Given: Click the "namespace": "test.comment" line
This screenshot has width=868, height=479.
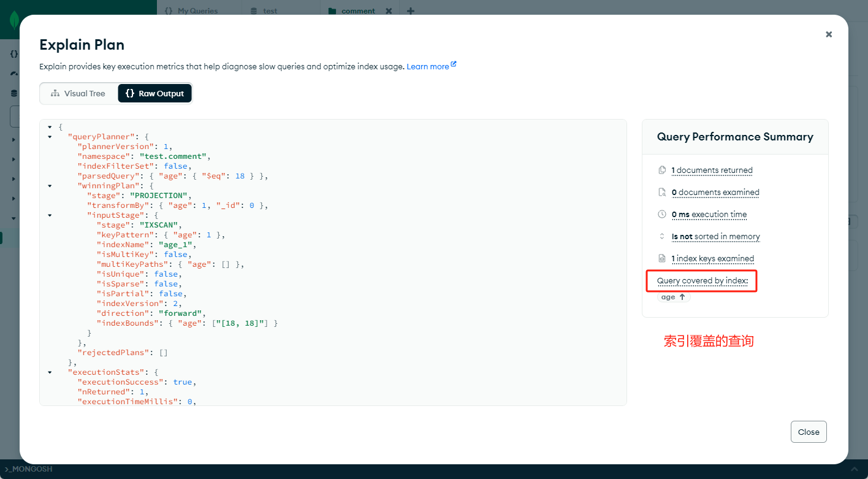Looking at the screenshot, I should pyautogui.click(x=144, y=156).
